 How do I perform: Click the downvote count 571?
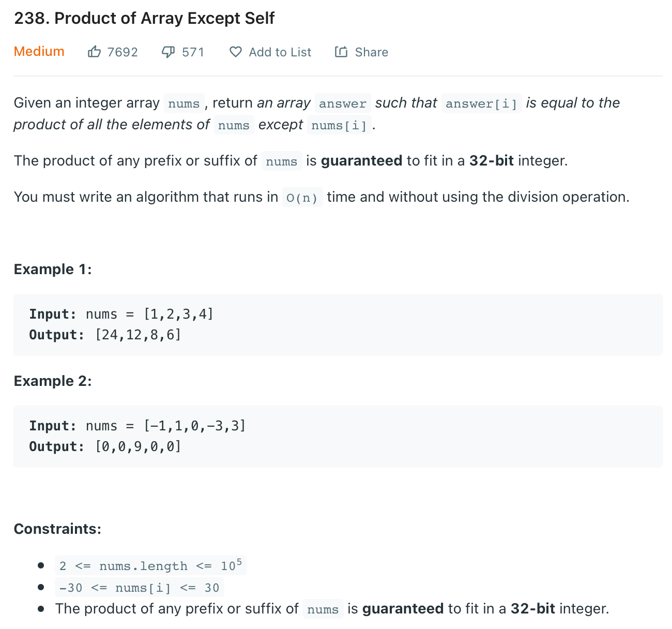point(192,52)
